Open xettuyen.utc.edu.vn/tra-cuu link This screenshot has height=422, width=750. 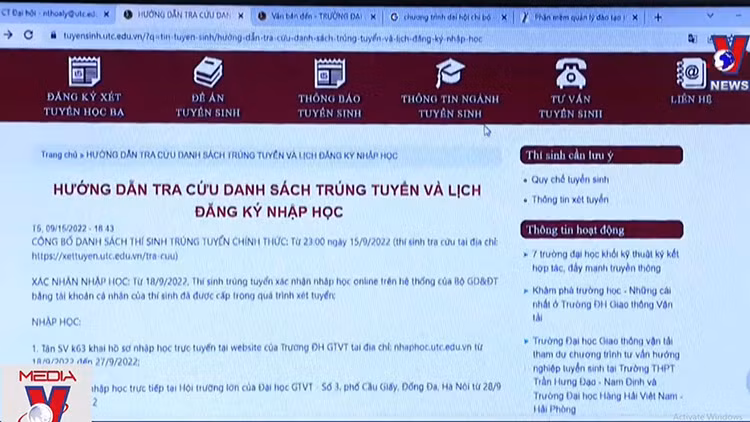click(105, 256)
